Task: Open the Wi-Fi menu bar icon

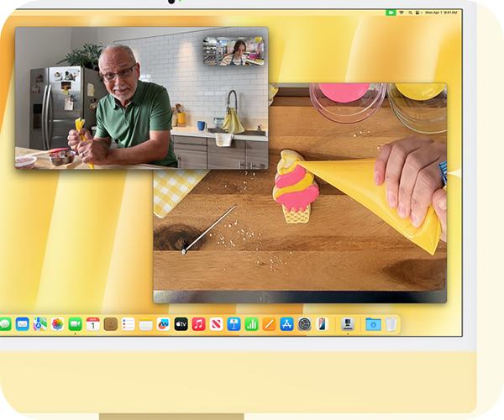Action: 402,13
